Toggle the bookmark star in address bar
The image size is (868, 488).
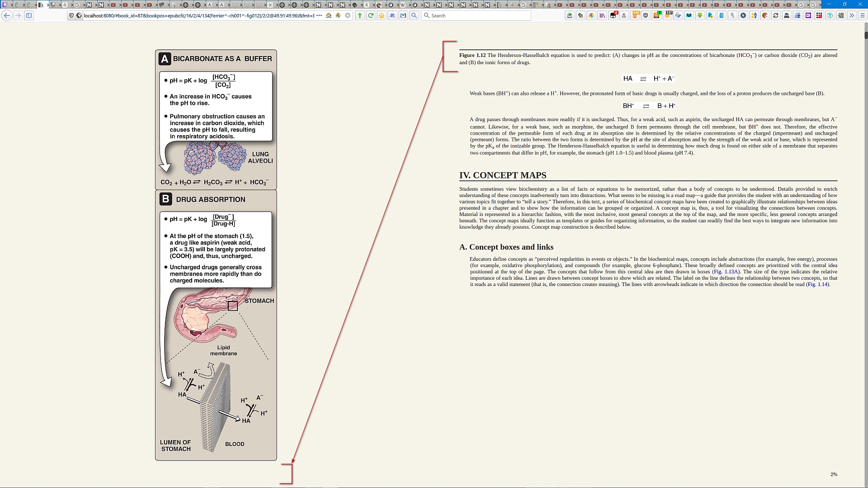[x=348, y=15]
